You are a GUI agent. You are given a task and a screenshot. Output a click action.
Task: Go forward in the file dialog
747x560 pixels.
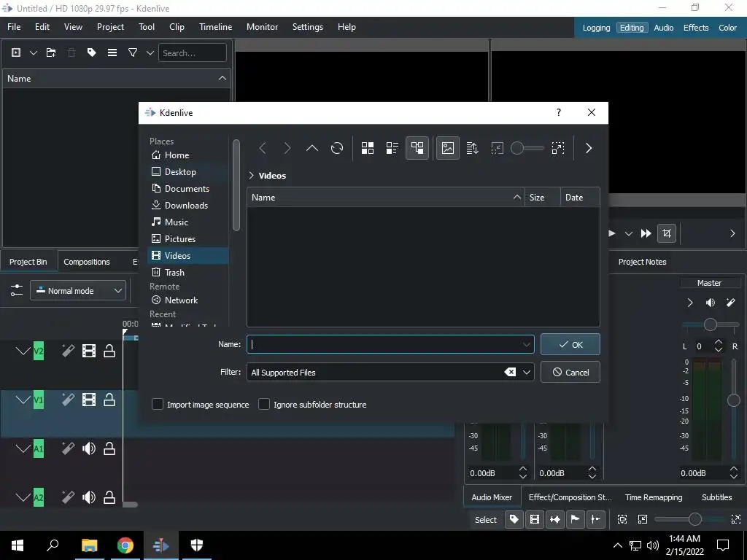(x=287, y=148)
